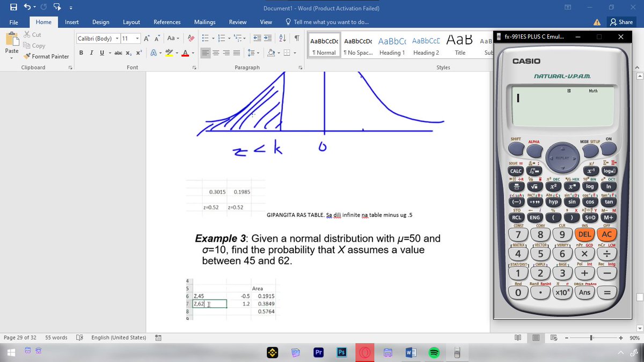Click the Shading paint bucket icon

tap(271, 53)
